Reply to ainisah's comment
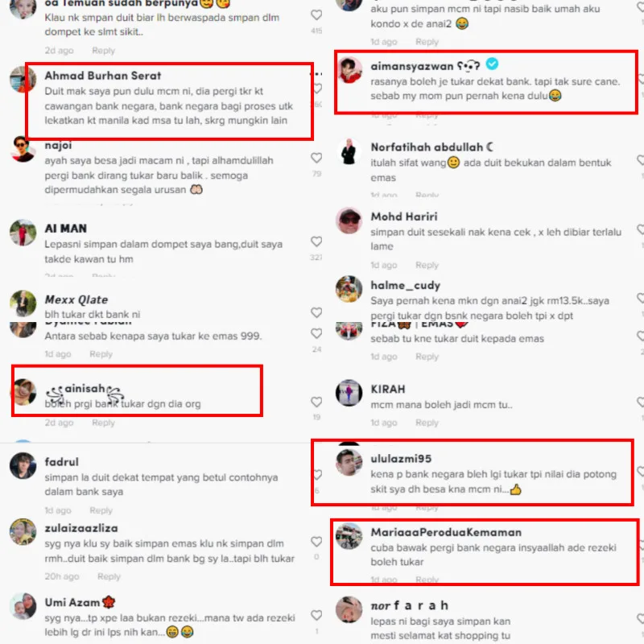 [104, 423]
